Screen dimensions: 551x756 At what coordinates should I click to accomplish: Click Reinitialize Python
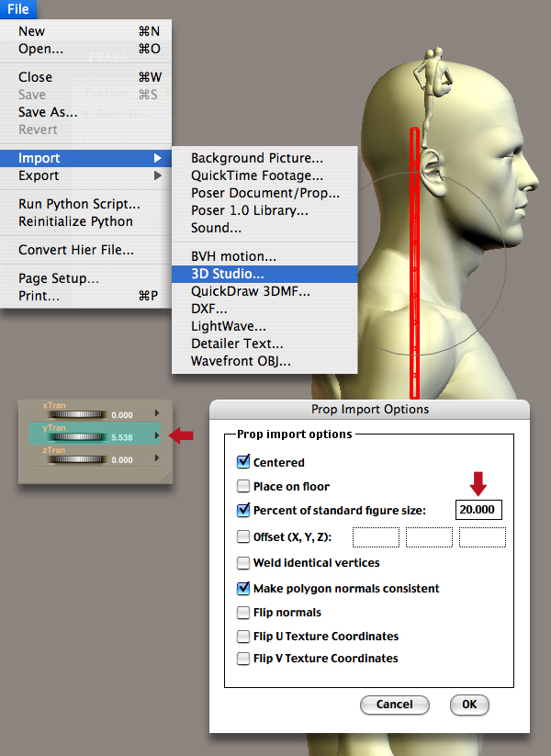[x=85, y=221]
